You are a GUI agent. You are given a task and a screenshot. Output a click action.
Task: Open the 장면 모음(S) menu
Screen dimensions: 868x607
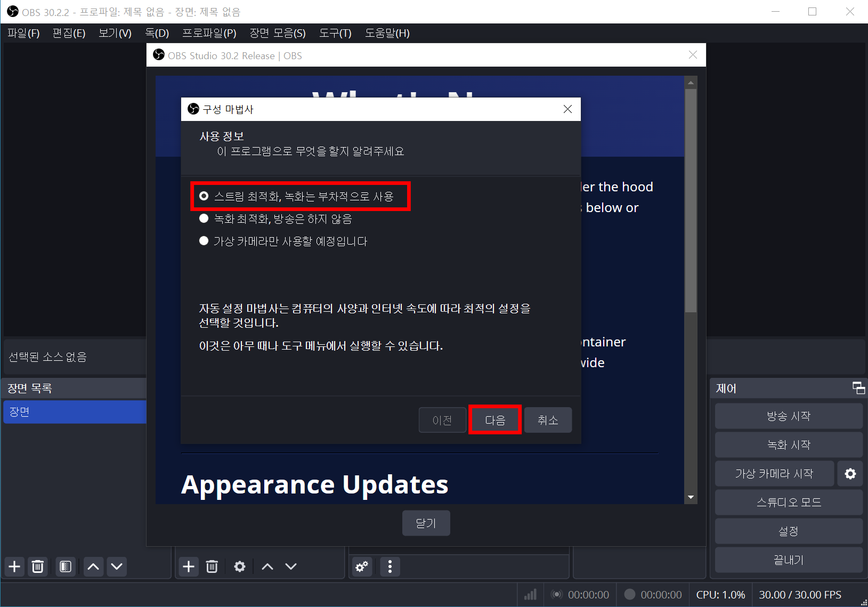278,33
